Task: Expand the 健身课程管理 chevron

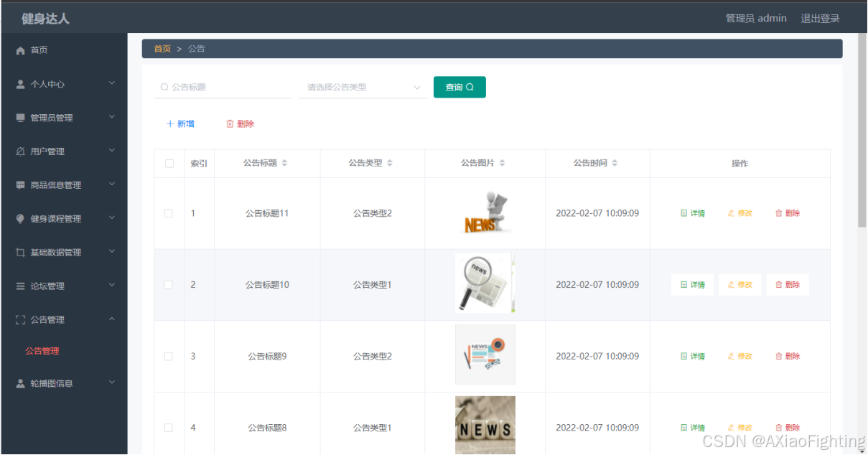Action: (112, 218)
